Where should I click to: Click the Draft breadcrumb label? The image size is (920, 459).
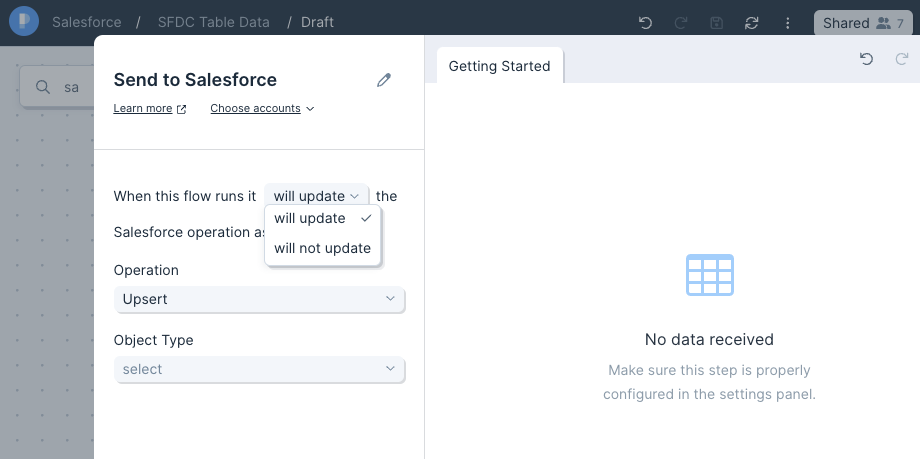(x=317, y=22)
